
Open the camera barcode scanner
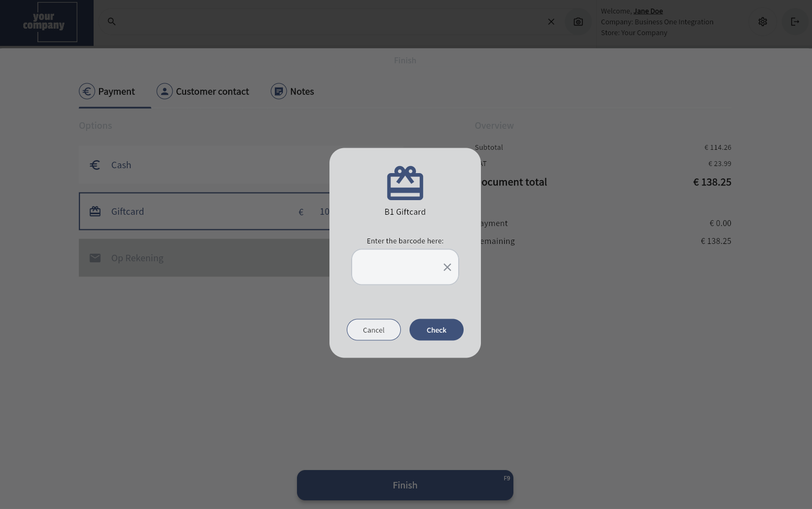coord(578,22)
